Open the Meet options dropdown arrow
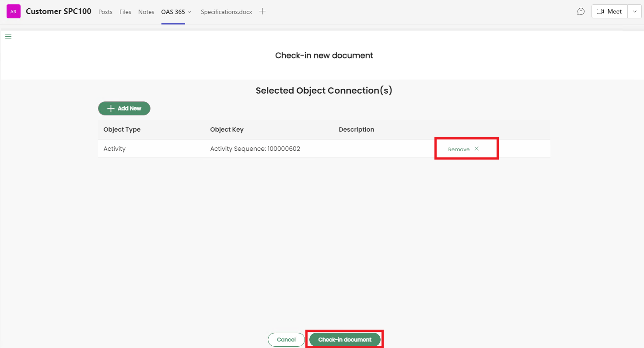The image size is (644, 348). coord(634,12)
